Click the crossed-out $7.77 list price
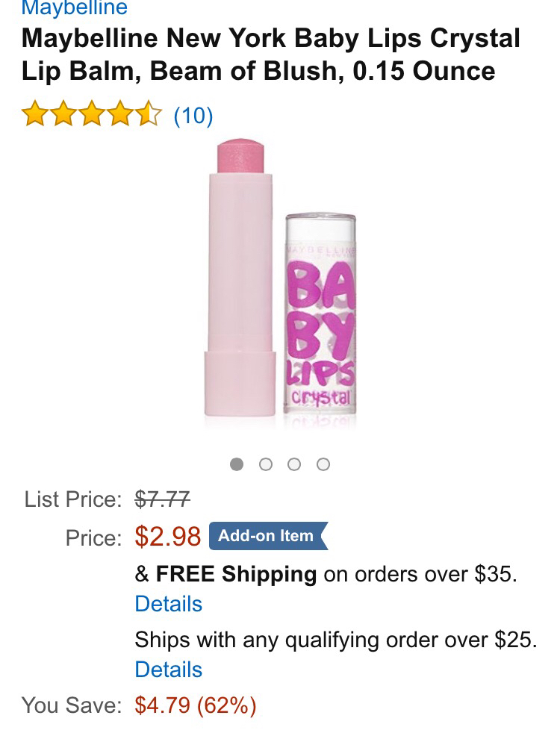Image resolution: width=560 pixels, height=739 pixels. 162,498
